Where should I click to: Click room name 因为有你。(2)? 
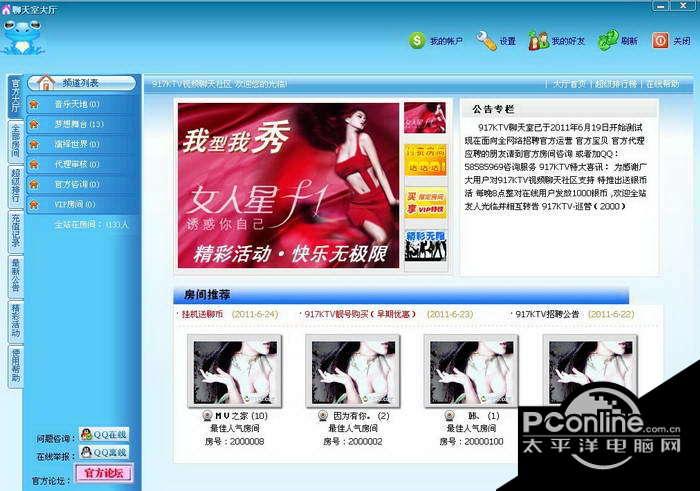point(361,416)
